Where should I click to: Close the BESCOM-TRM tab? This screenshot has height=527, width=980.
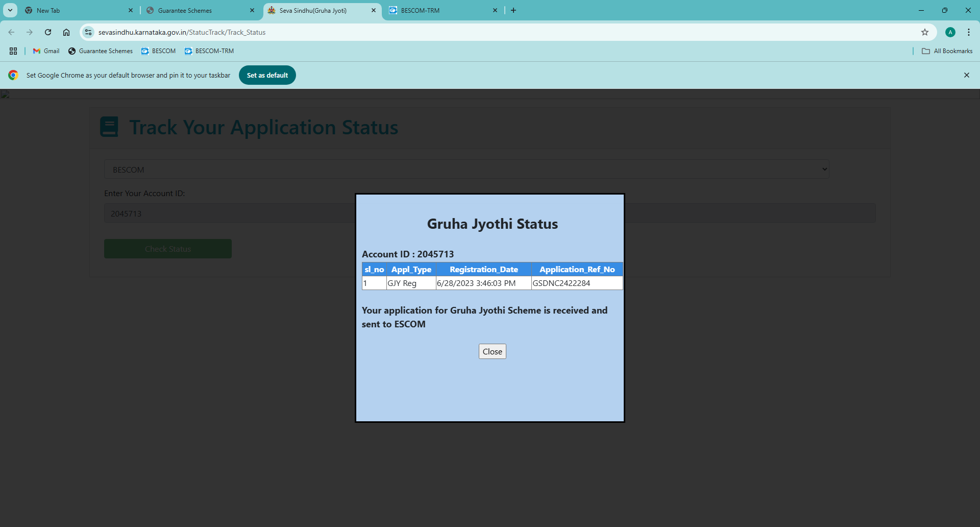pyautogui.click(x=495, y=10)
